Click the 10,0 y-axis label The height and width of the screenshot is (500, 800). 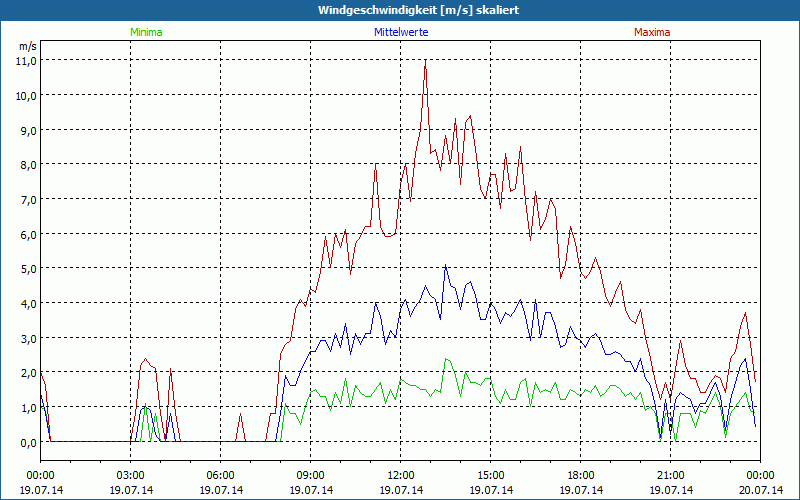28,95
